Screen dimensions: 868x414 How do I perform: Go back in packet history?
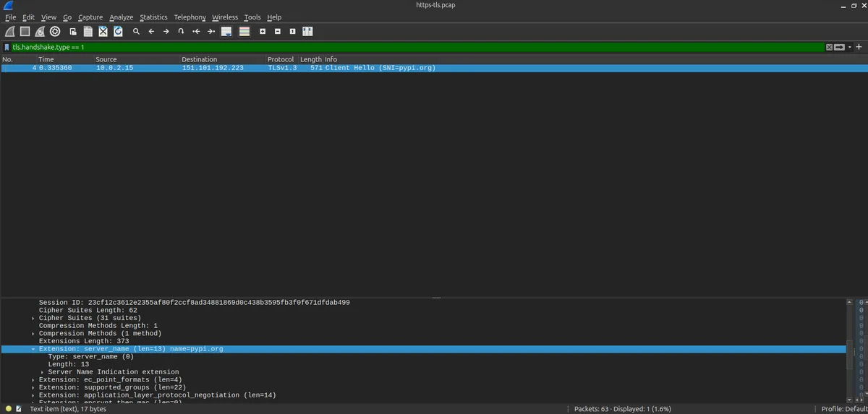[x=151, y=31]
